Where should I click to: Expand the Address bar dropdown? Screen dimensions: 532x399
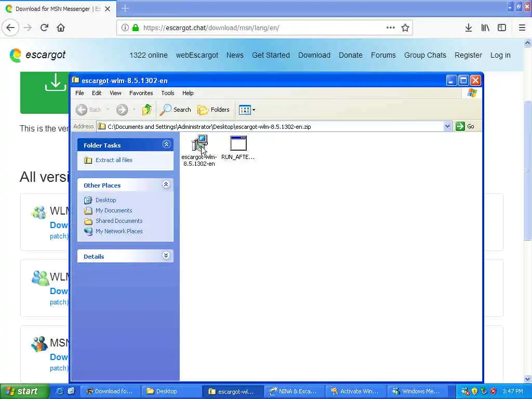point(447,127)
